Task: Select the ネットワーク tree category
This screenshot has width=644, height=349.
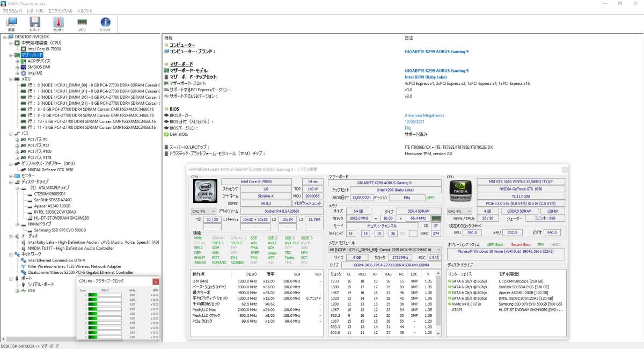Action: tap(31, 254)
